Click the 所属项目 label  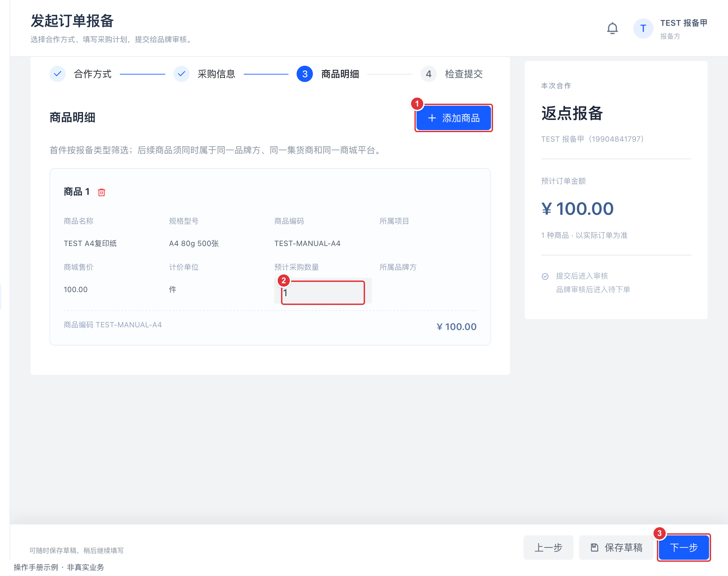394,221
